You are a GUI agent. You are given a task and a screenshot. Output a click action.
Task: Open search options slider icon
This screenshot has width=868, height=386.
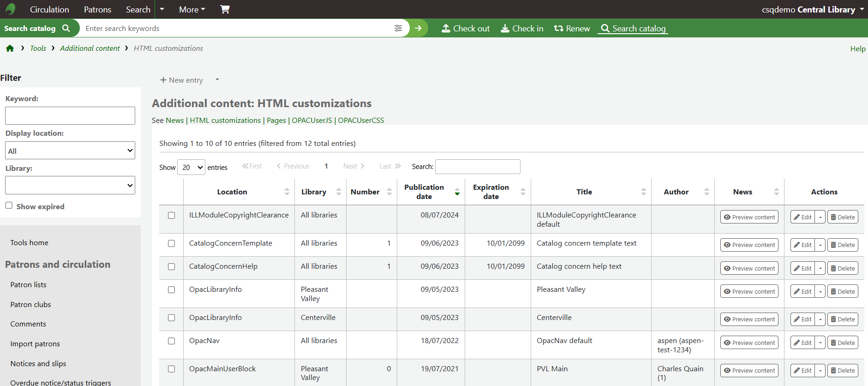398,28
